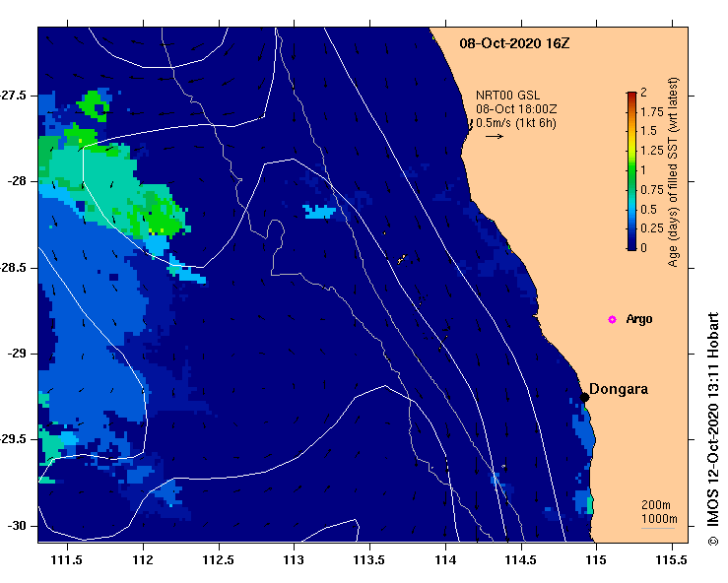
Task: Click color bar tick label 2
Action: click(643, 93)
